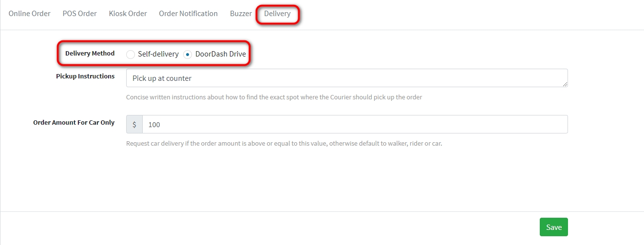Switch to the Online Order tab
644x245 pixels.
(x=29, y=14)
